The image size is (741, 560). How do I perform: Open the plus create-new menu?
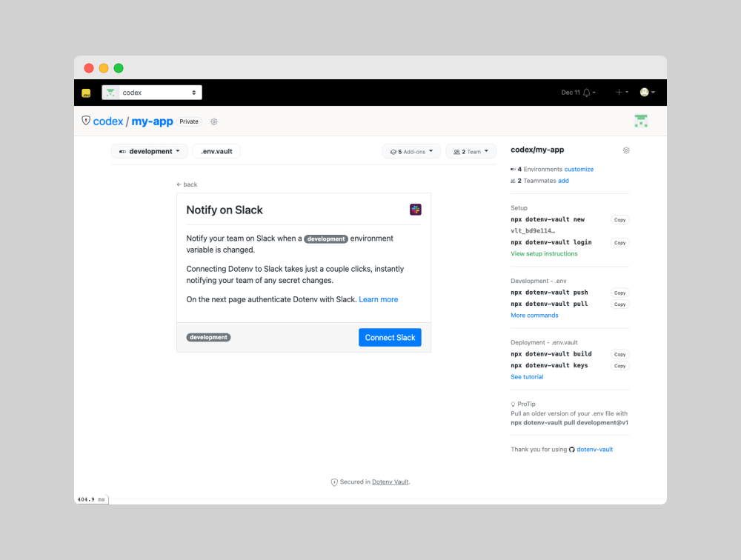click(622, 92)
